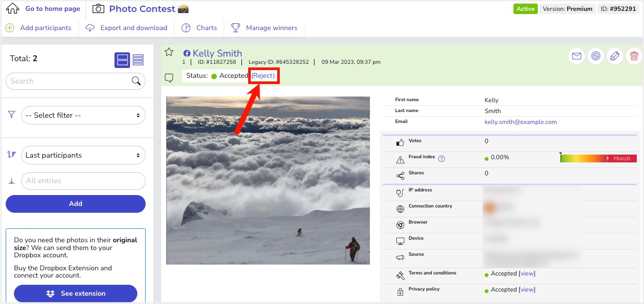The width and height of the screenshot is (644, 304).
Task: Click the date 09 Mar 2023, 09:37 pm
Action: [x=351, y=62]
